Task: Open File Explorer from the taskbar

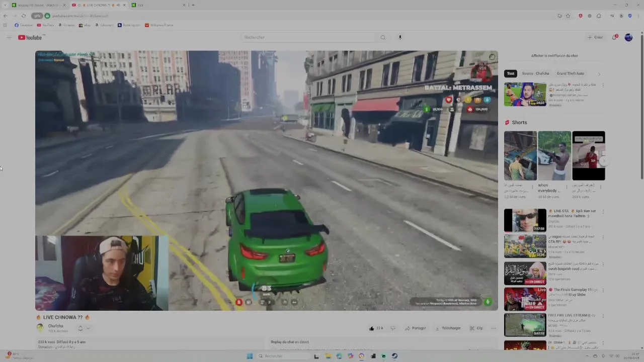Action: (x=328, y=356)
